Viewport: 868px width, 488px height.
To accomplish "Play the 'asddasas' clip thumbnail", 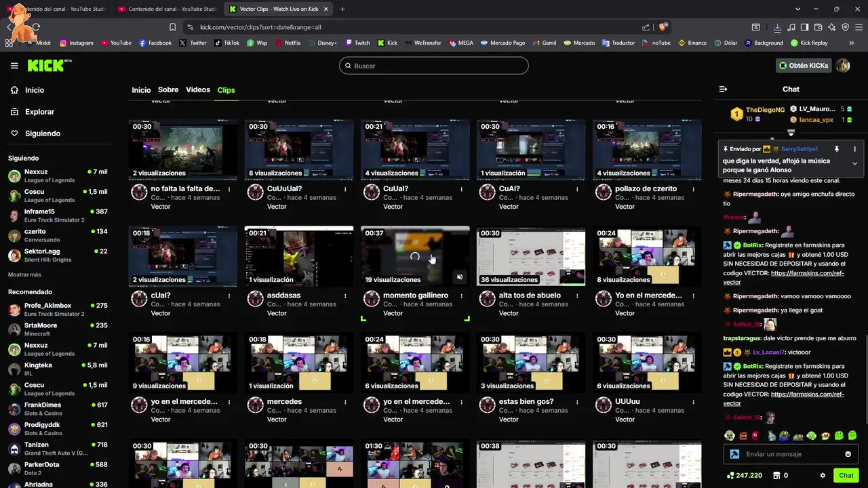I will 299,256.
